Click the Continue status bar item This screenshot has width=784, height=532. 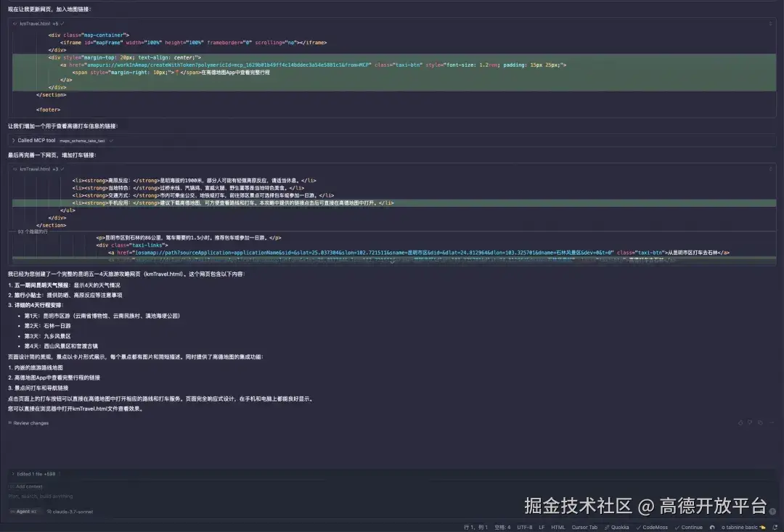(x=688, y=527)
